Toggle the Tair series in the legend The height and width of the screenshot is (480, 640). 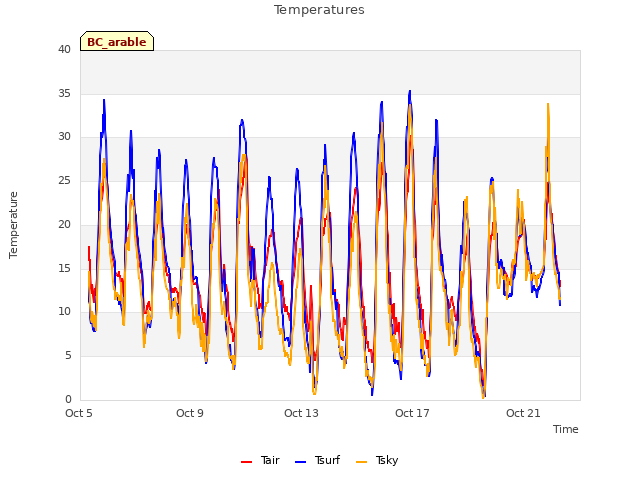point(260,460)
